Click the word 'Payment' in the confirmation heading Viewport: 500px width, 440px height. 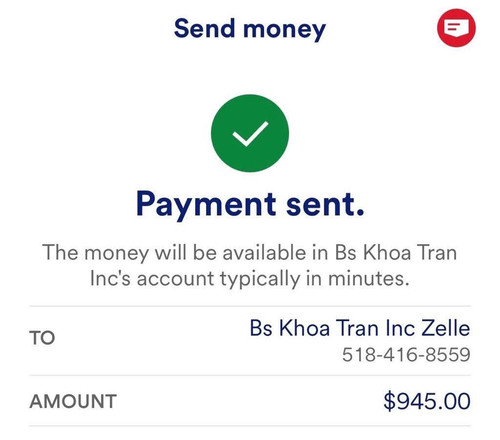point(206,205)
